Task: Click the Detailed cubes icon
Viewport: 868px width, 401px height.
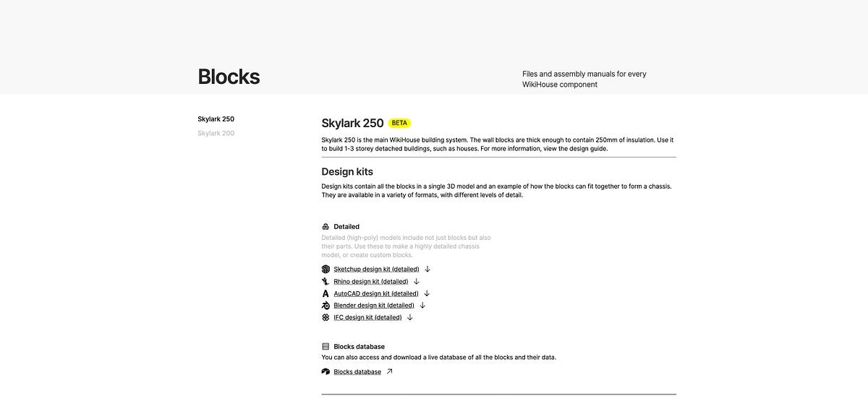Action: point(325,226)
